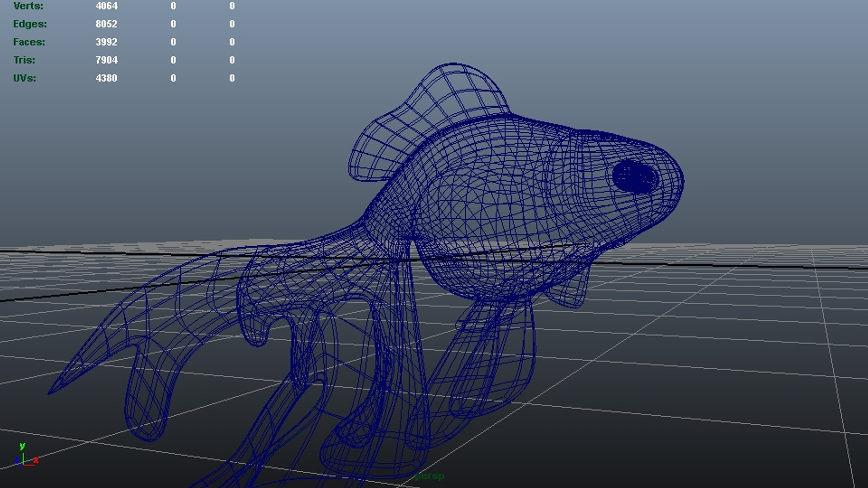Image resolution: width=868 pixels, height=488 pixels.
Task: Click the "Faces:" label
Action: pyautogui.click(x=29, y=42)
